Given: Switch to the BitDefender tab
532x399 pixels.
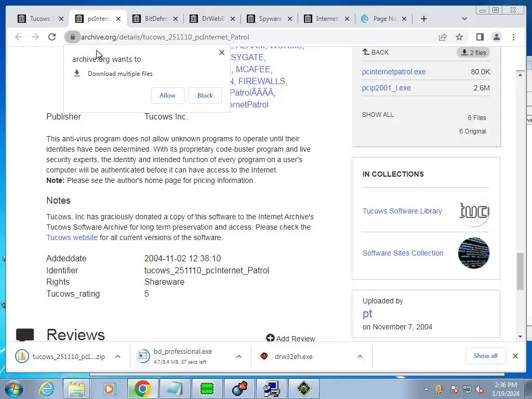Looking at the screenshot, I should pyautogui.click(x=151, y=19).
